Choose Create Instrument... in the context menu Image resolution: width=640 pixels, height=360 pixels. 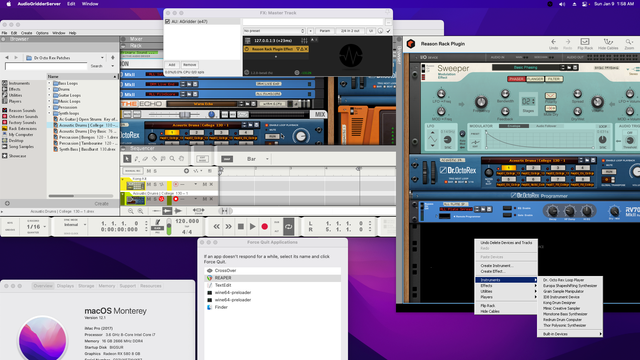(x=497, y=266)
